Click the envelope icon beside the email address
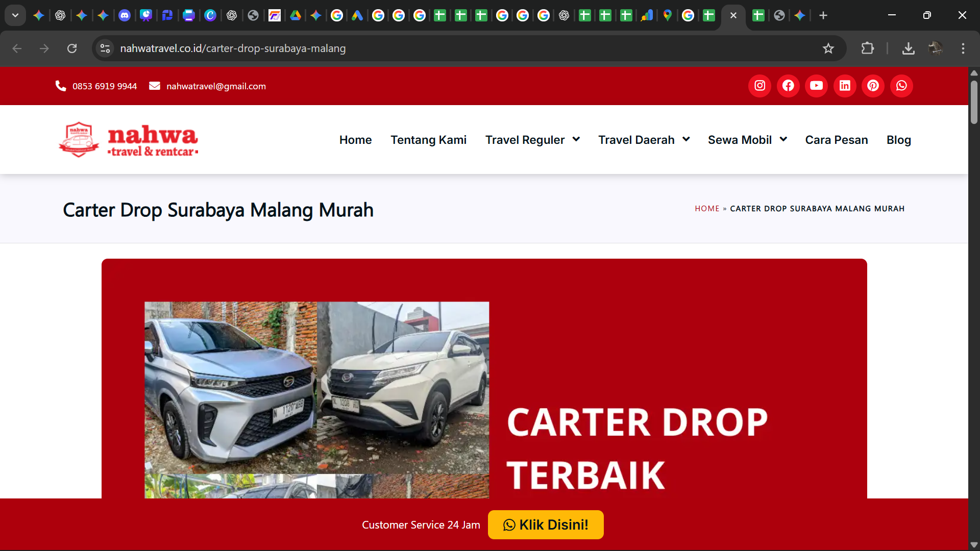 tap(154, 86)
